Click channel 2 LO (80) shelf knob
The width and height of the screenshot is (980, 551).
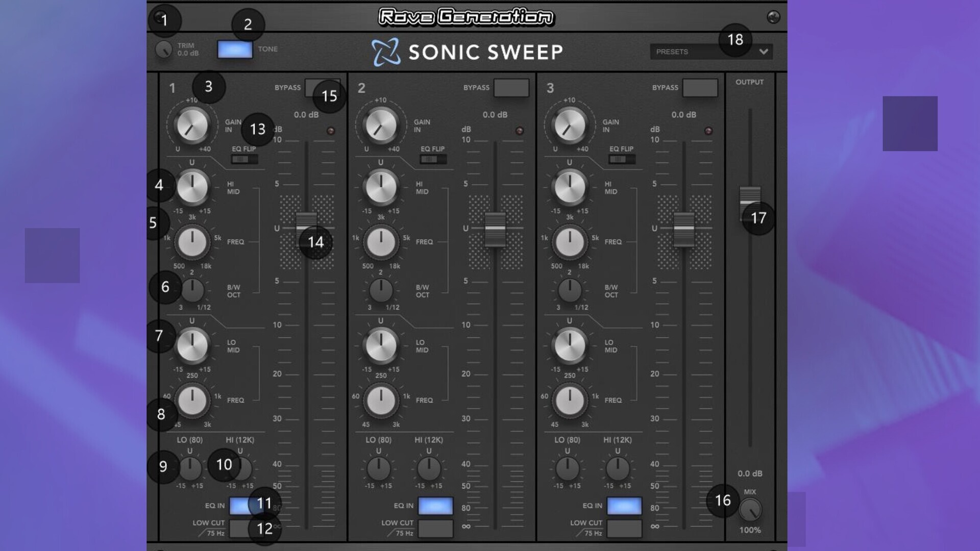[x=379, y=468]
